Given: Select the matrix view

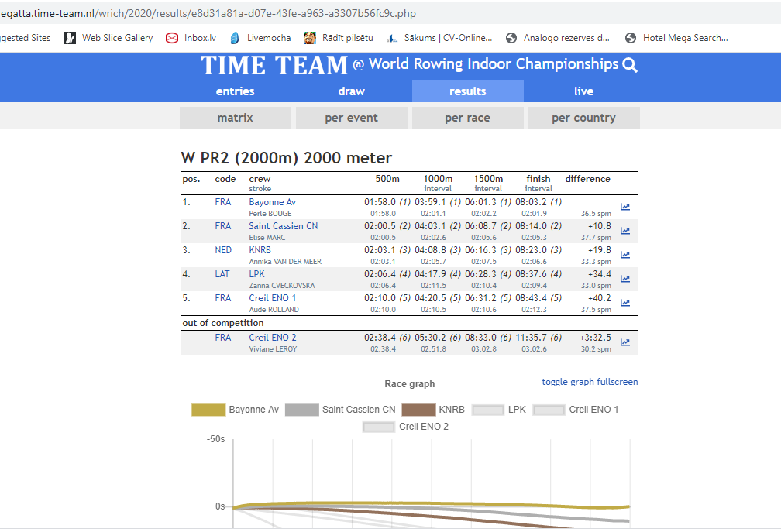Looking at the screenshot, I should click(x=235, y=118).
